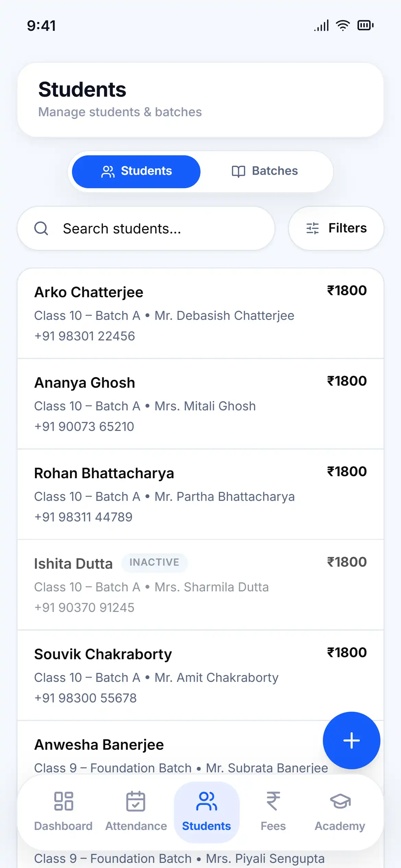Open the Filters options
Image resolution: width=401 pixels, height=868 pixels.
[x=336, y=228]
